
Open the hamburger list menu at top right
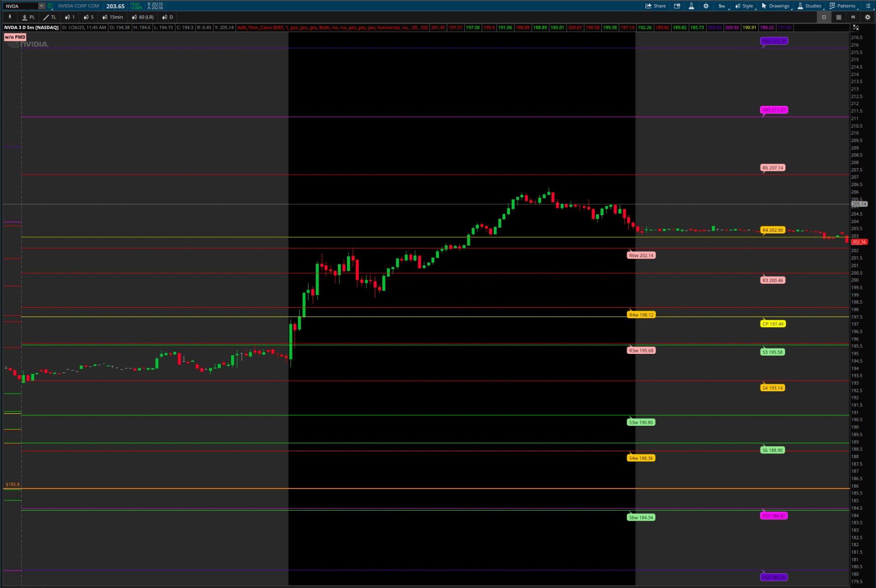(868, 6)
